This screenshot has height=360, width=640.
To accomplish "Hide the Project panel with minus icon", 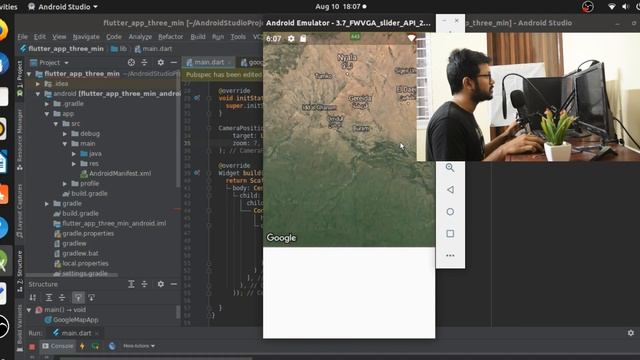I will tap(173, 62).
